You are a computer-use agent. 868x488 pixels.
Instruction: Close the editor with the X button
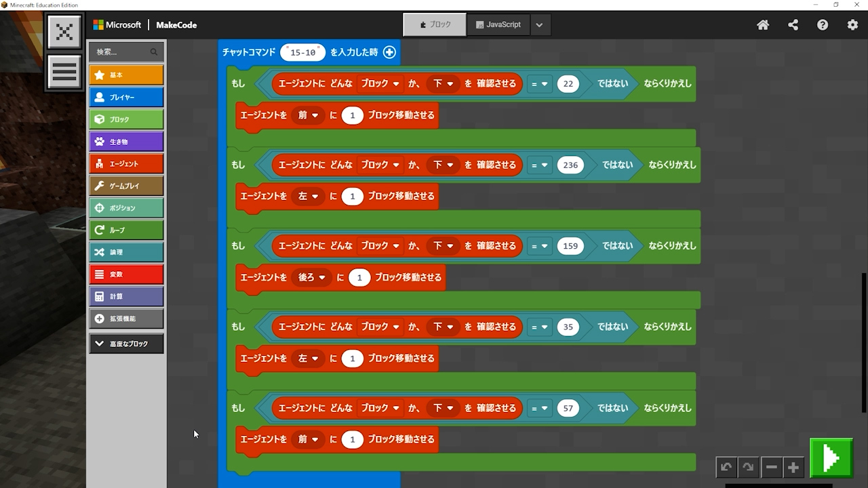coord(64,32)
